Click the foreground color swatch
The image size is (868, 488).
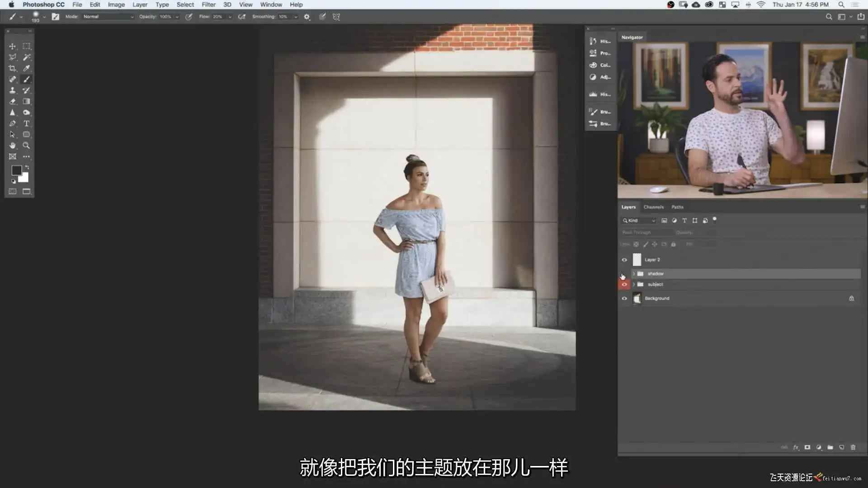pos(16,170)
